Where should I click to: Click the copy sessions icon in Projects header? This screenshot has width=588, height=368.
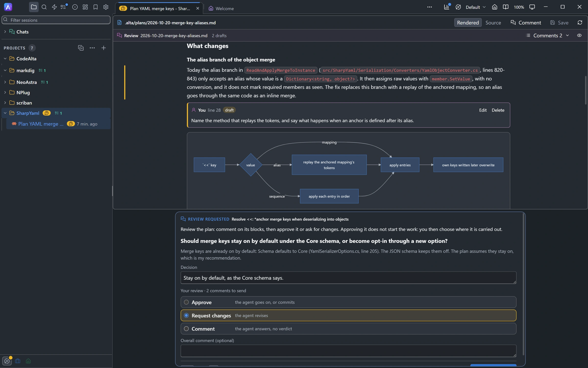[81, 48]
